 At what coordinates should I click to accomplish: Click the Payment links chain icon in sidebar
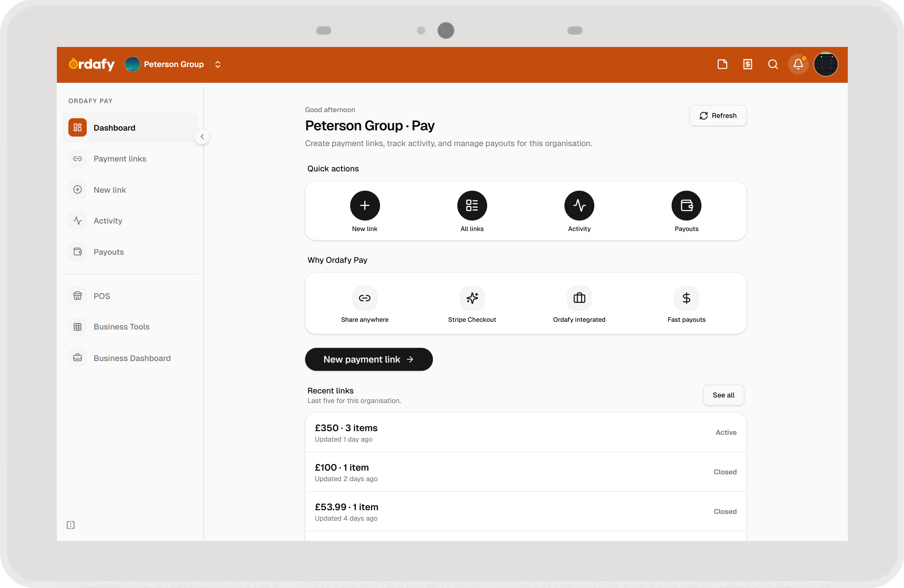pyautogui.click(x=78, y=159)
